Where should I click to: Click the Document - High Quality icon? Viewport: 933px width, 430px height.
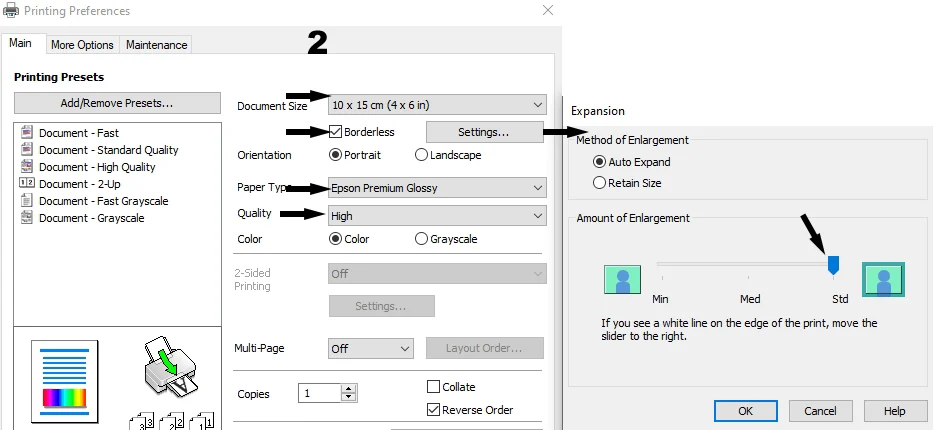(27, 167)
